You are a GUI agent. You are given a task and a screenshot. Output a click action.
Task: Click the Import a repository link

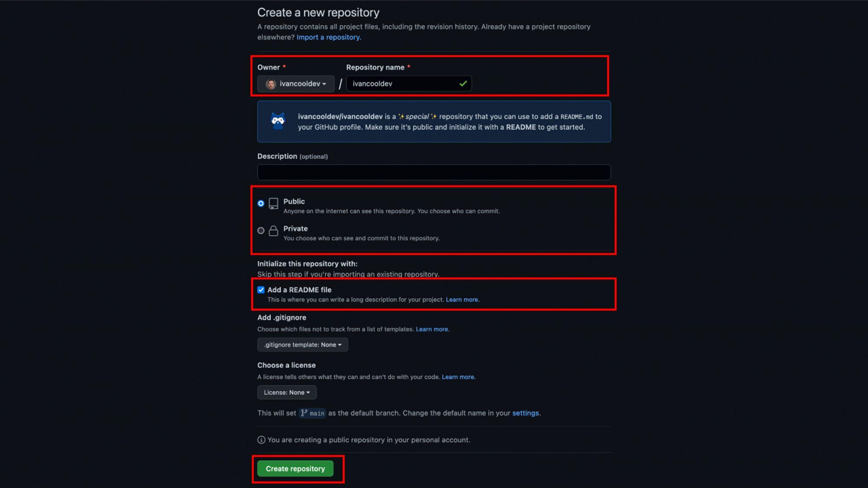328,37
